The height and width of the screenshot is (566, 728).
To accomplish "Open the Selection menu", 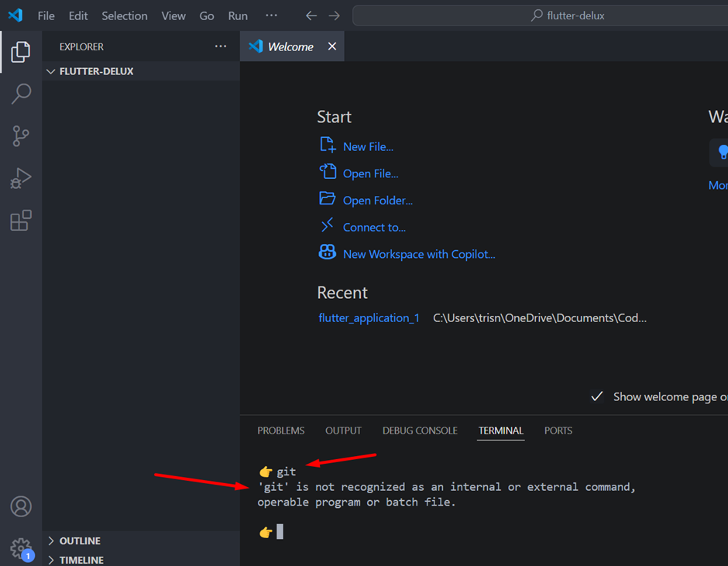I will click(x=125, y=15).
